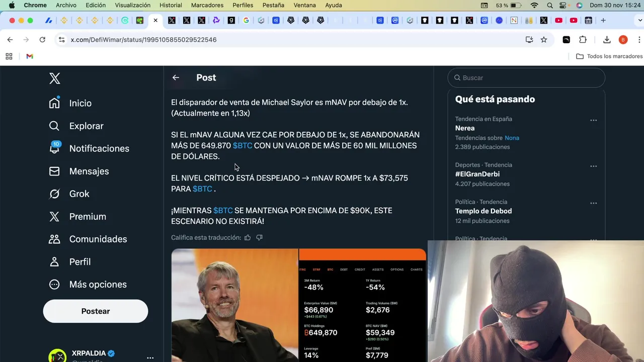Switch to the Notion tab
Viewport: 644px width, 362px height.
tap(514, 21)
